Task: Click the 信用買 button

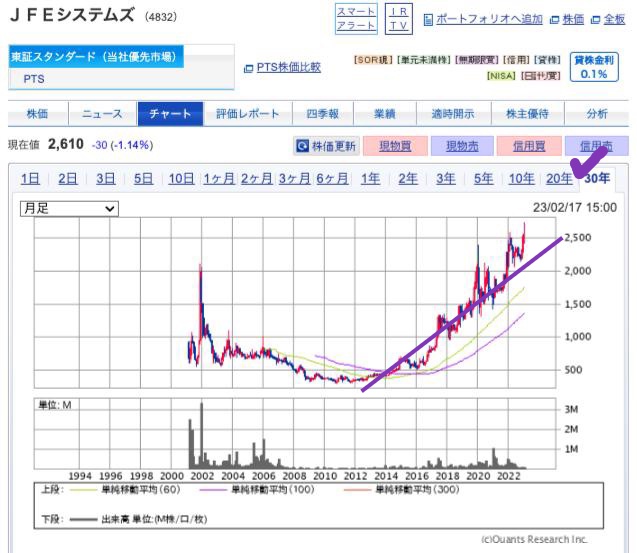Action: tap(529, 146)
